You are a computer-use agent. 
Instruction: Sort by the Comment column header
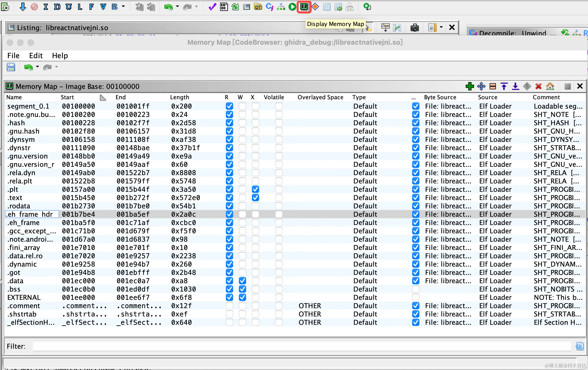point(546,97)
